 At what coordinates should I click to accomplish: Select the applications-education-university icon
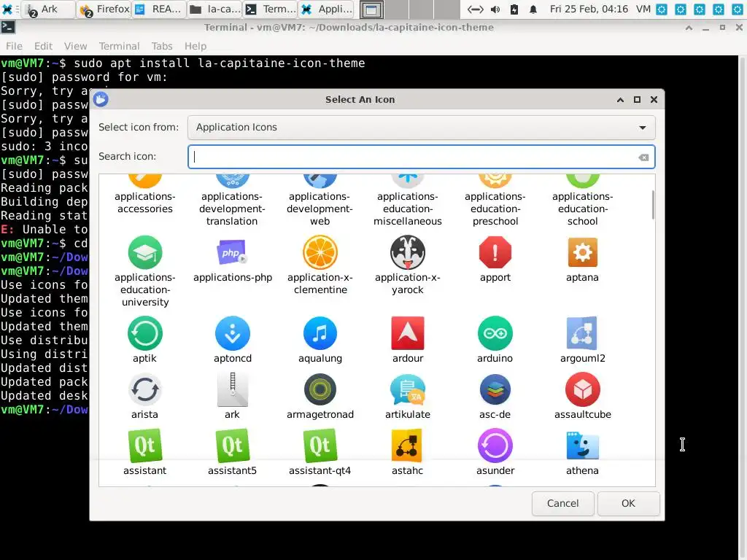[x=145, y=252]
